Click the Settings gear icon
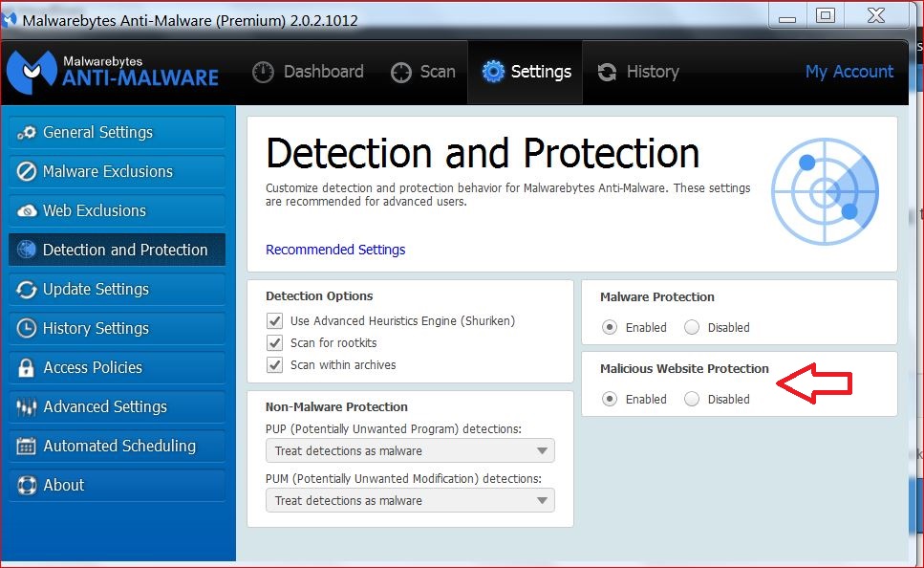Viewport: 924px width, 568px height. [493, 72]
